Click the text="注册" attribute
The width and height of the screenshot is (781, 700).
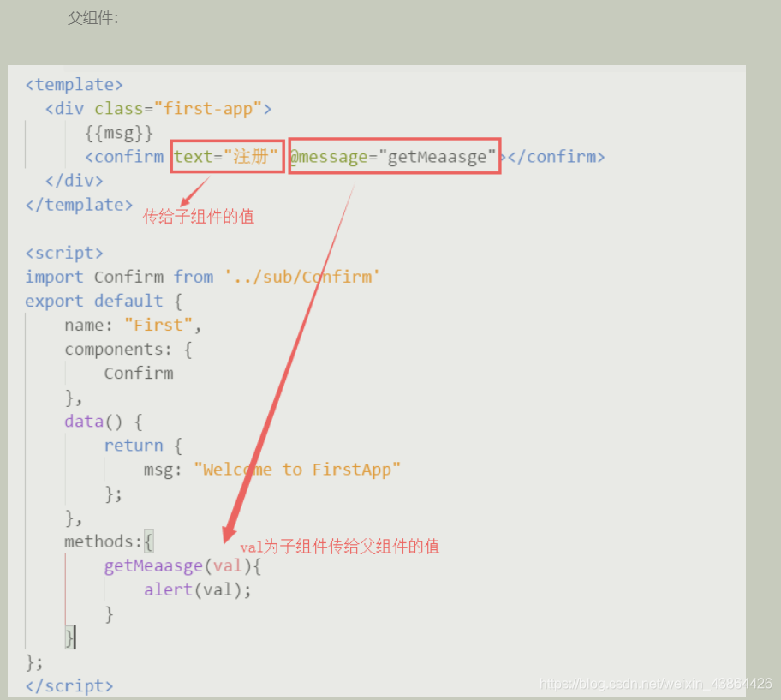[x=225, y=157]
